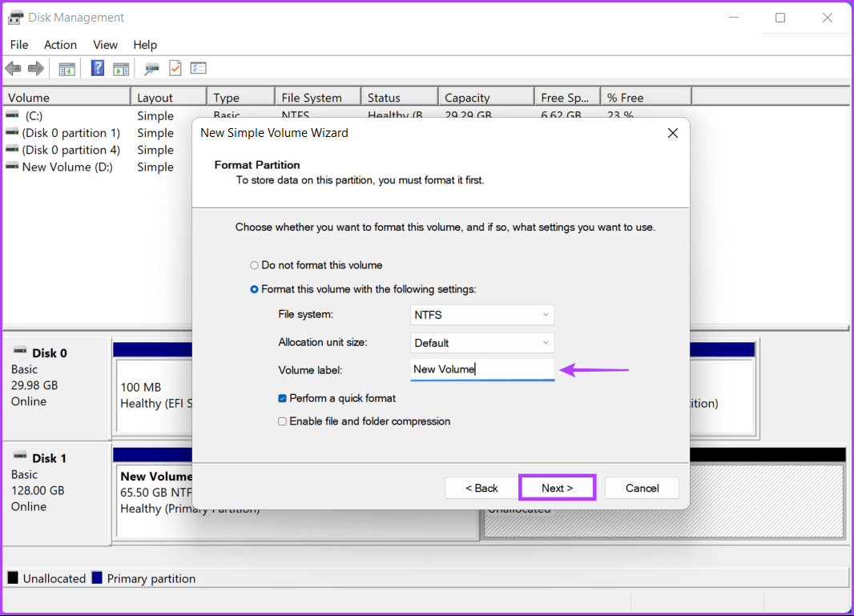Open the Allocation unit size dropdown

[482, 343]
